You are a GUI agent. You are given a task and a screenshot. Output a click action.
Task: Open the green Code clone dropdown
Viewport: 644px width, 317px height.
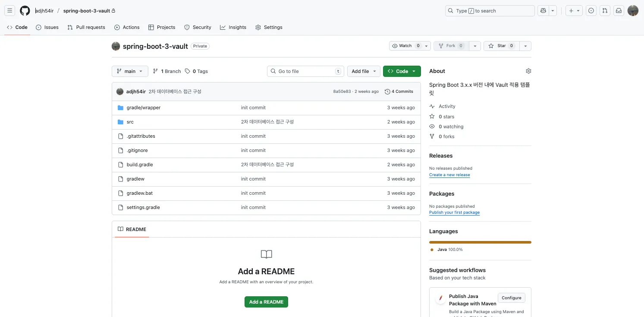click(402, 71)
